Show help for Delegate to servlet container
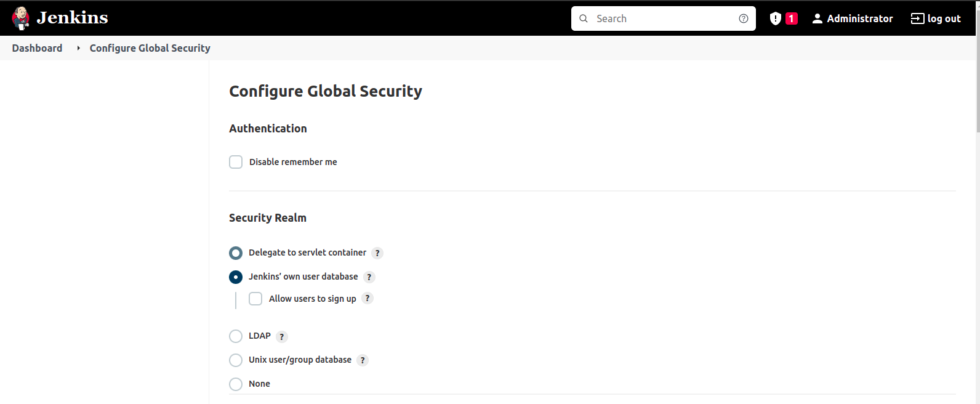Screen dimensions: 980x404 [377, 253]
